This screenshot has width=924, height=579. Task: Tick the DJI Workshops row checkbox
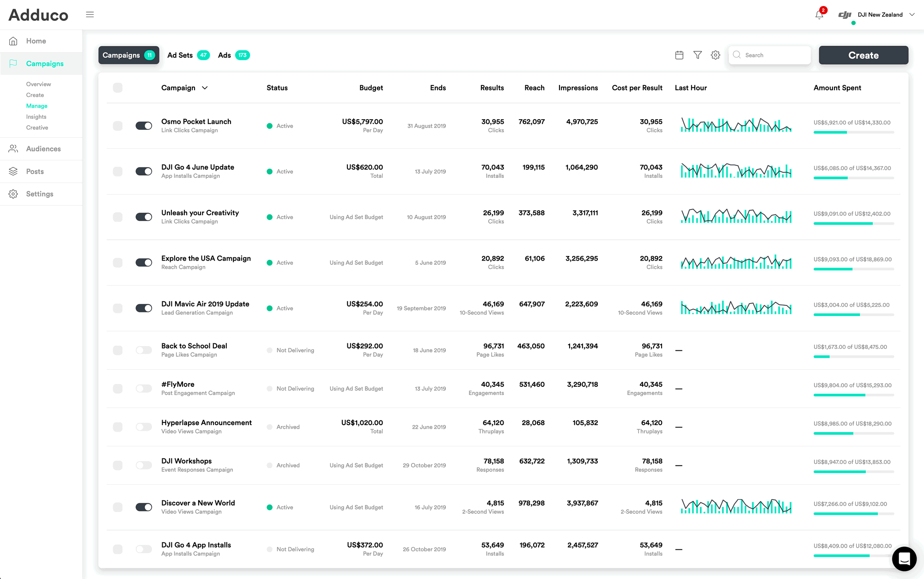click(118, 465)
